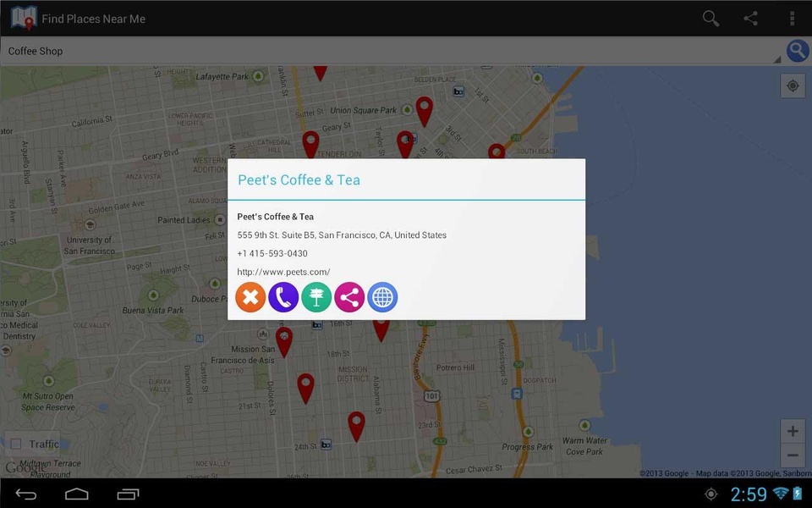This screenshot has width=812, height=508.
Task: Tap the http://www.peets.com/ link
Action: [283, 272]
